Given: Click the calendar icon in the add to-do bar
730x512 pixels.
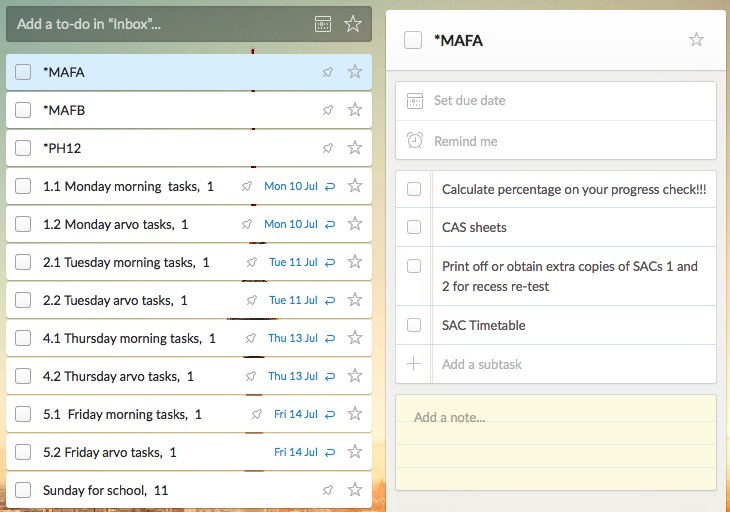Looking at the screenshot, I should 323,24.
